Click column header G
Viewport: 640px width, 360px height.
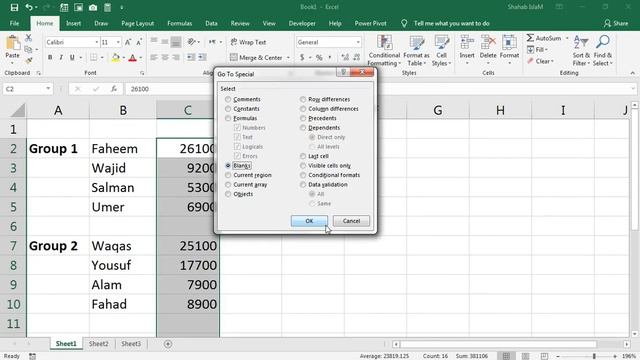point(438,110)
